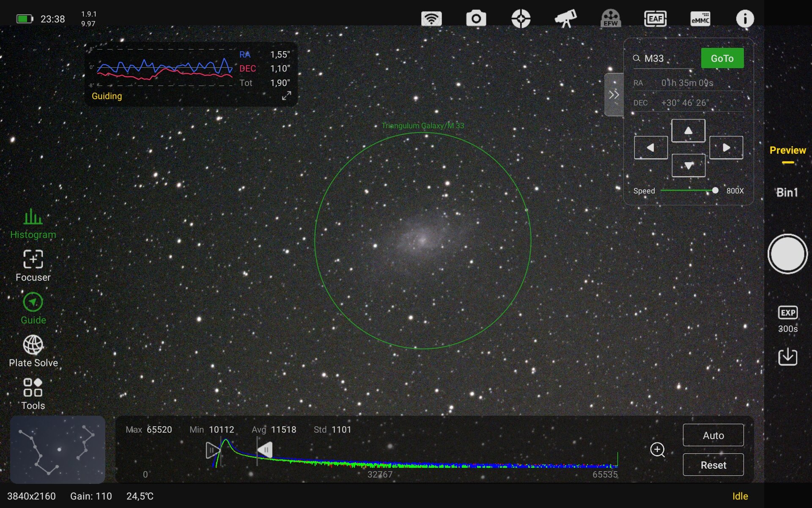This screenshot has height=508, width=812.
Task: Toggle the Histogram panel
Action: click(33, 224)
